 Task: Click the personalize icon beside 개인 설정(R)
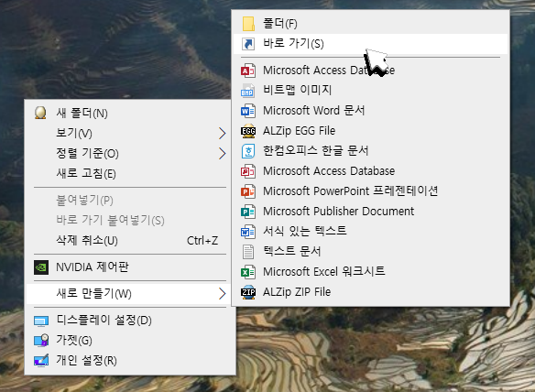[x=41, y=360]
